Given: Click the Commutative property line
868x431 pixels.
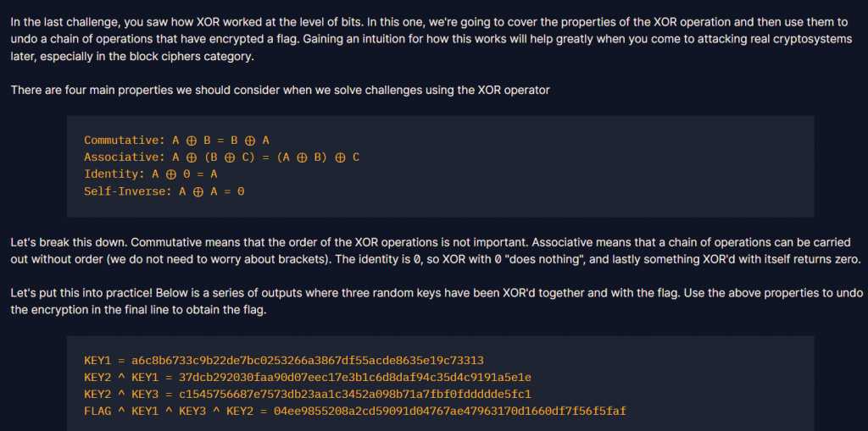Looking at the screenshot, I should point(176,141).
